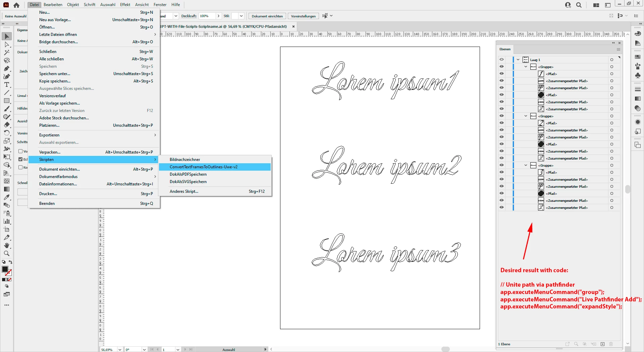Close the open document tab

point(293,26)
